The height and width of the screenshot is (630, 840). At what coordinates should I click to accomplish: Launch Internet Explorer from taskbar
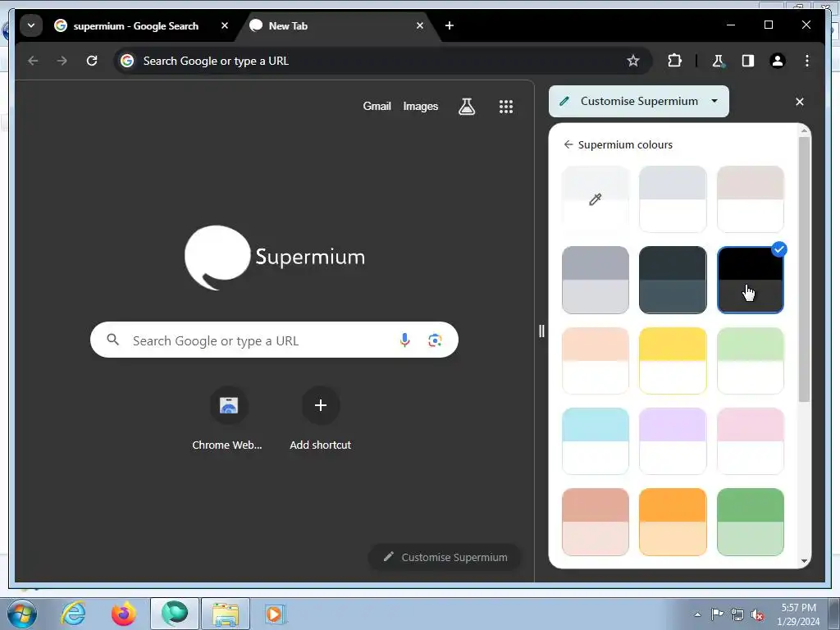[x=73, y=614]
